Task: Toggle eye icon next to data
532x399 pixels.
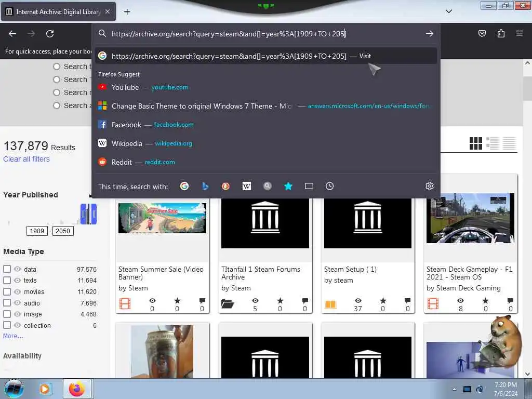Action: point(17,269)
